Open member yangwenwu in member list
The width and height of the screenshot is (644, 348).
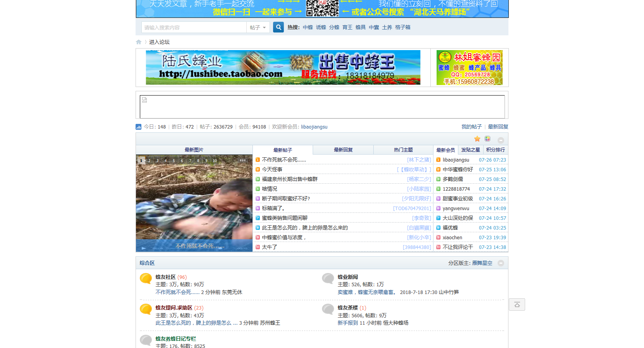(x=456, y=209)
